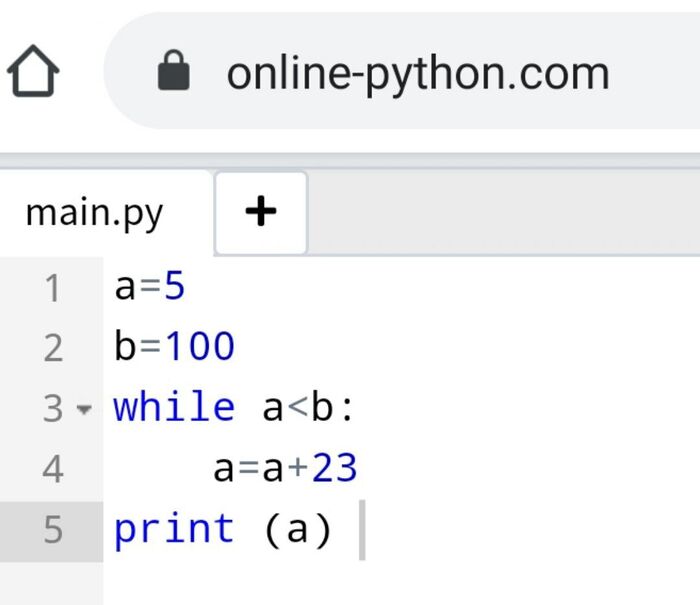
Task: Click line number 2 in gutter
Action: click(52, 349)
